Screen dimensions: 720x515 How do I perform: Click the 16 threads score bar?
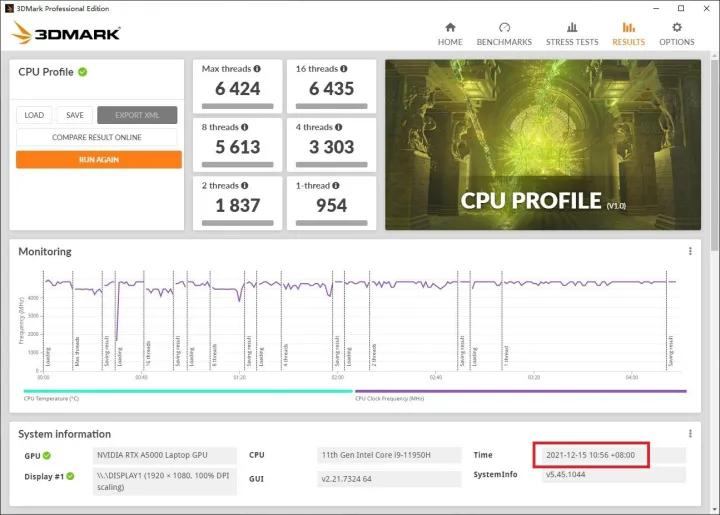332,106
